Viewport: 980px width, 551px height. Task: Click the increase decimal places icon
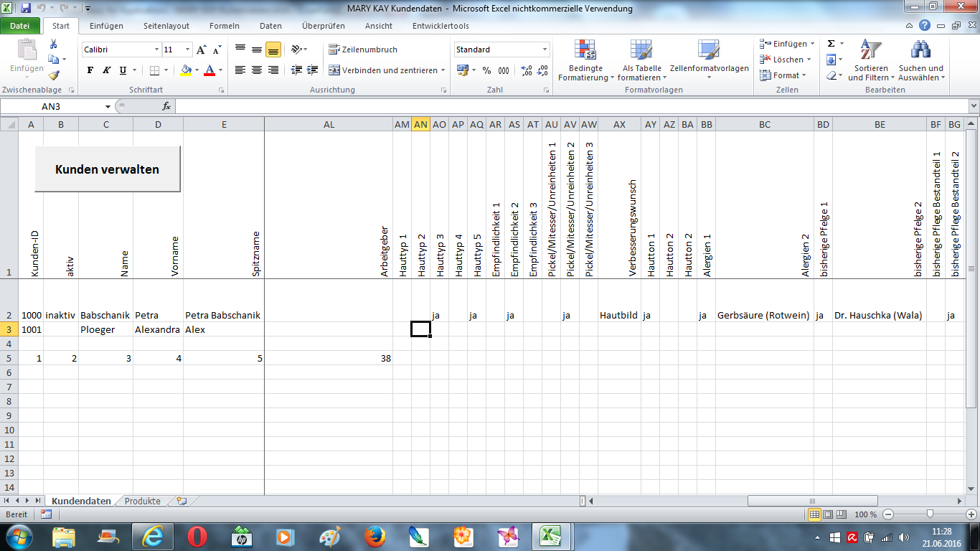526,70
